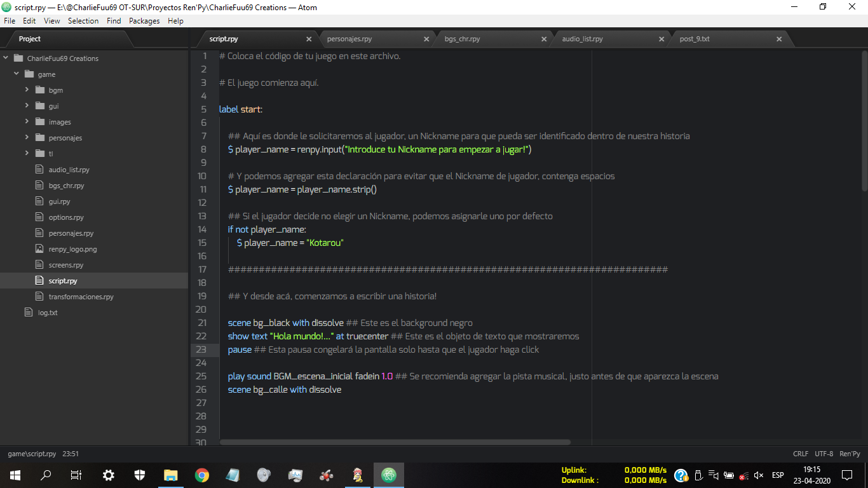
Task: Close the post_9.txt tab
Action: 779,39
